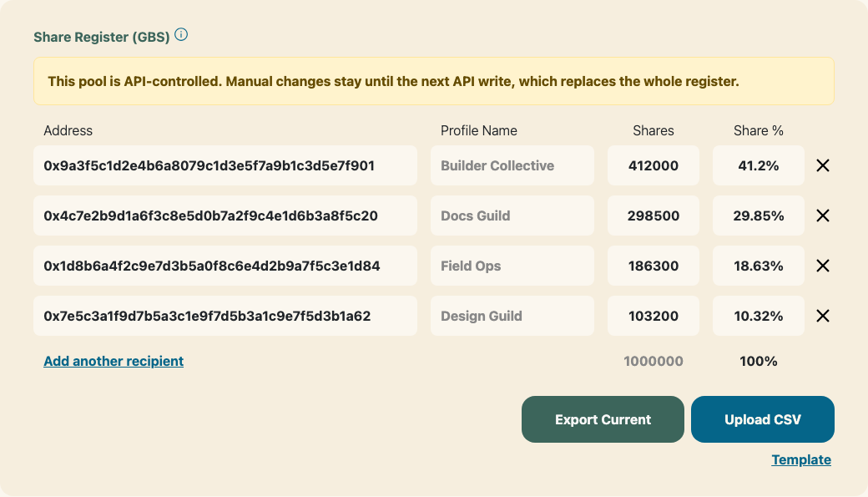
Task: Click the Add another recipient link
Action: point(114,361)
